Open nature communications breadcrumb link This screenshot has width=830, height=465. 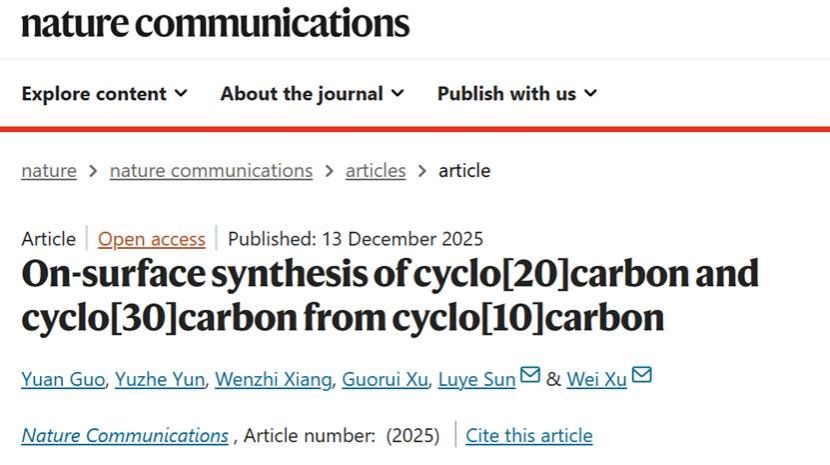point(211,170)
